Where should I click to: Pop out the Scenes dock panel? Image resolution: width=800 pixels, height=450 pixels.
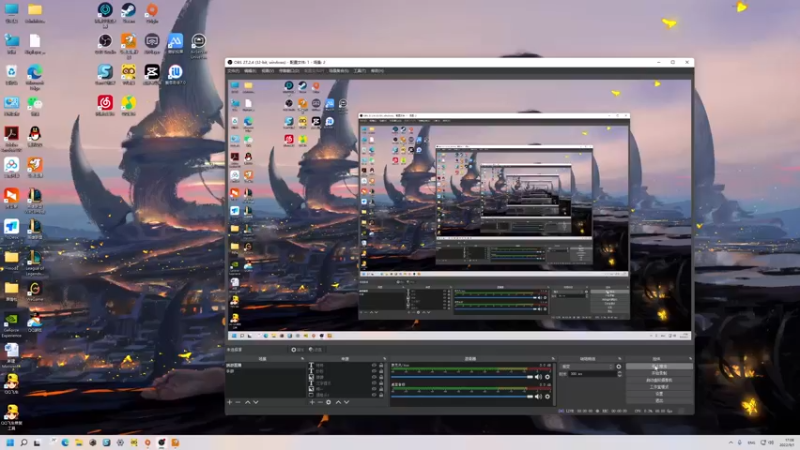(x=302, y=359)
